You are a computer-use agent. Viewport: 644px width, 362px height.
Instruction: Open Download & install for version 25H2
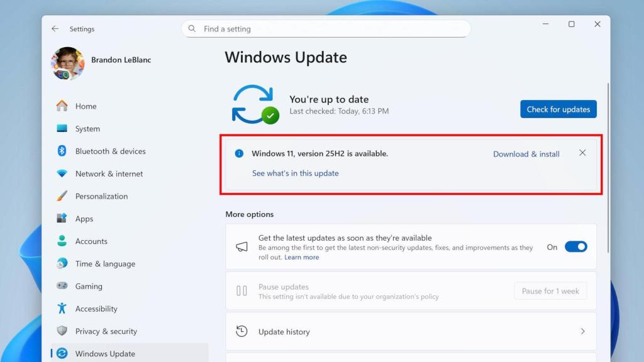(x=526, y=154)
